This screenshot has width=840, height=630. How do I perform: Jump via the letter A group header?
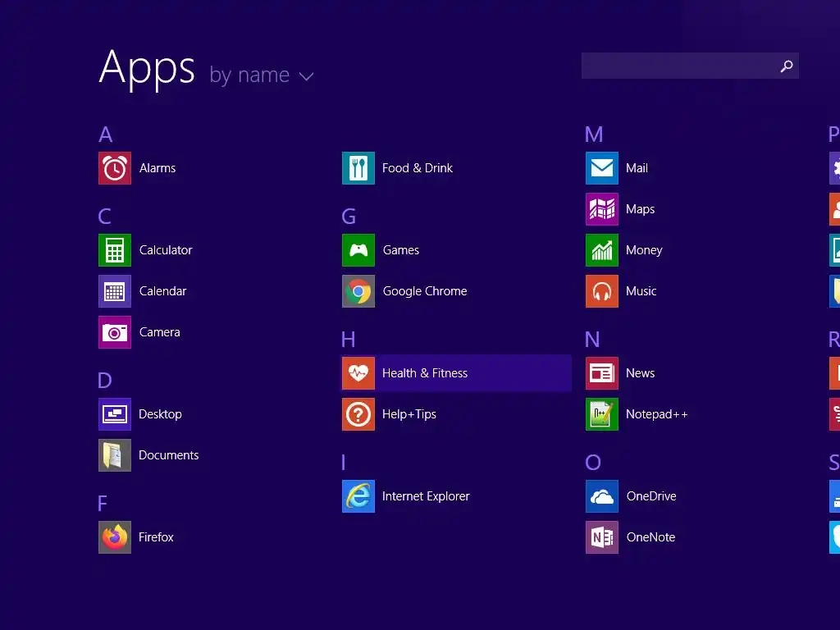pos(106,135)
